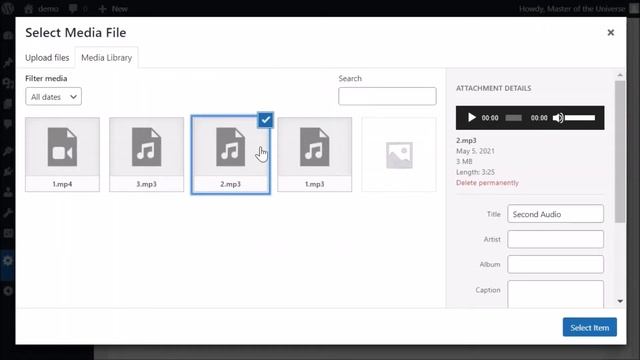Screen dimensions: 640x360
Task: Click the details scrollbar up arrow
Action: tap(620, 75)
